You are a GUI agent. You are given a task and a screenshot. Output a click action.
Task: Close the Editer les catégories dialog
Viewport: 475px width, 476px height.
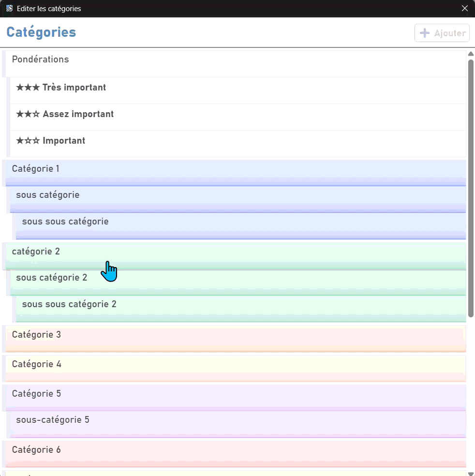pyautogui.click(x=465, y=8)
